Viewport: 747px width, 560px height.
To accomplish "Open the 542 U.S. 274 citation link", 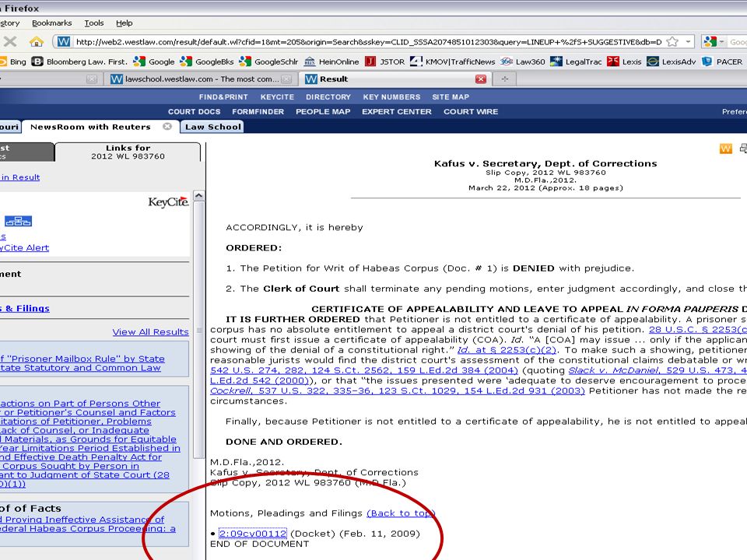I will point(364,370).
